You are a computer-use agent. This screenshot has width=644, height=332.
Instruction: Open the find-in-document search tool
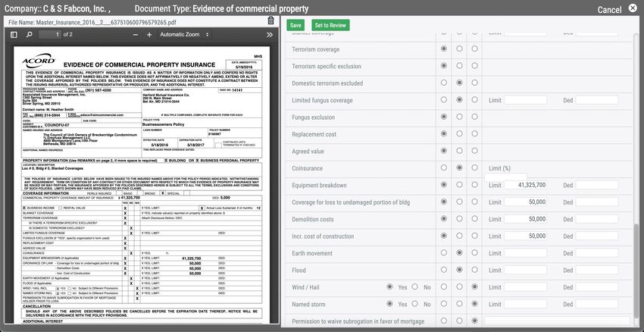29,35
